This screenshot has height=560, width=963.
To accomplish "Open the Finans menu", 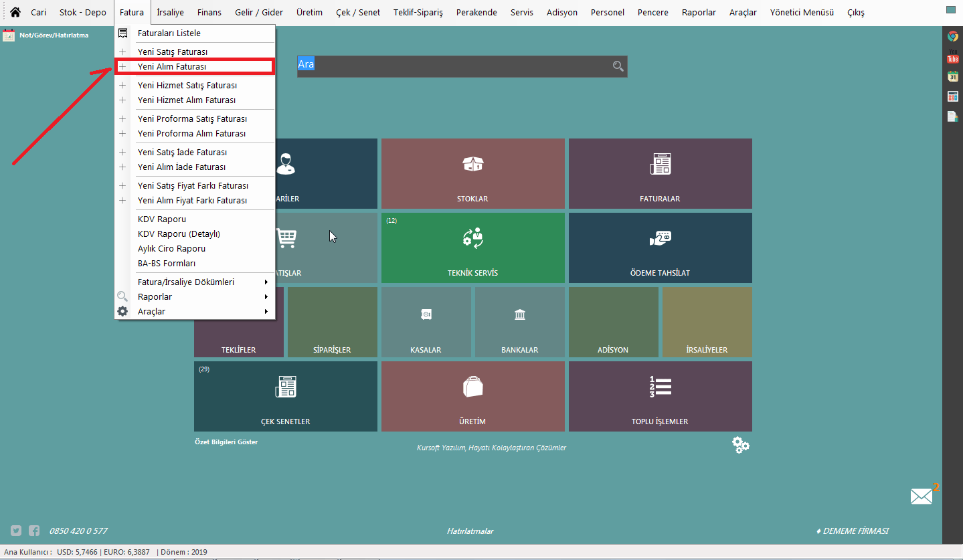I will pos(209,12).
